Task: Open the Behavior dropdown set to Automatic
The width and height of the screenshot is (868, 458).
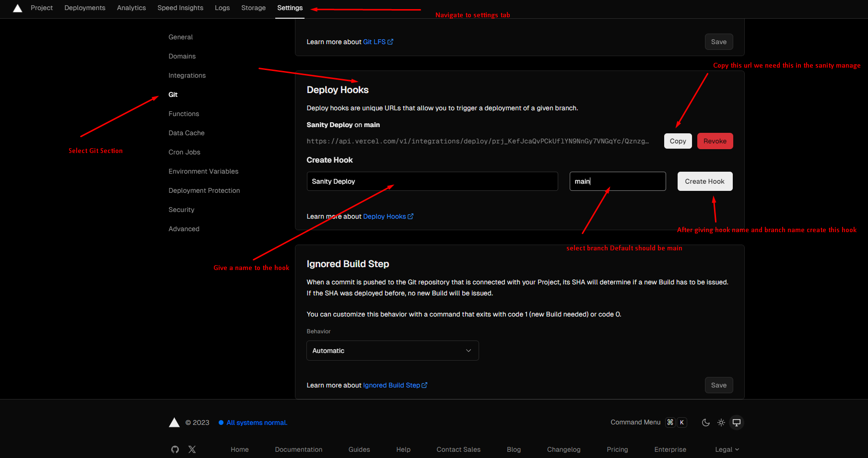Action: (x=392, y=351)
